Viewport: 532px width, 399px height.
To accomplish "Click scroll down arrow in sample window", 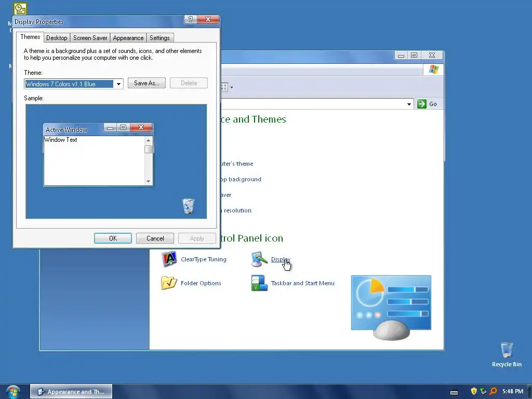I will 148,181.
